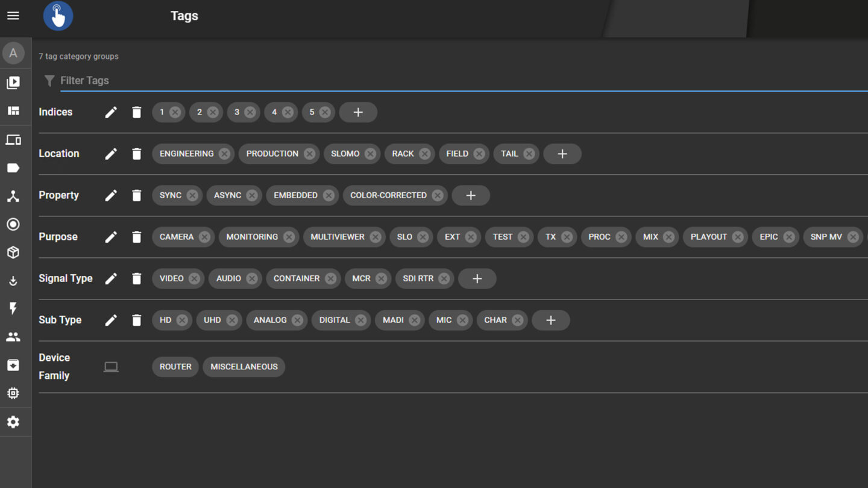Click the blue touch-hand app logo
The width and height of the screenshot is (868, 488).
58,16
